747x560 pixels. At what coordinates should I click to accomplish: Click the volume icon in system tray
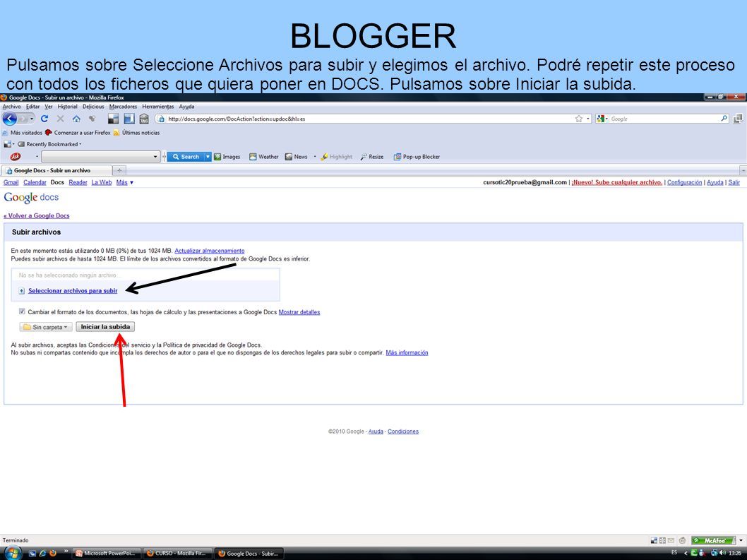tap(723, 553)
